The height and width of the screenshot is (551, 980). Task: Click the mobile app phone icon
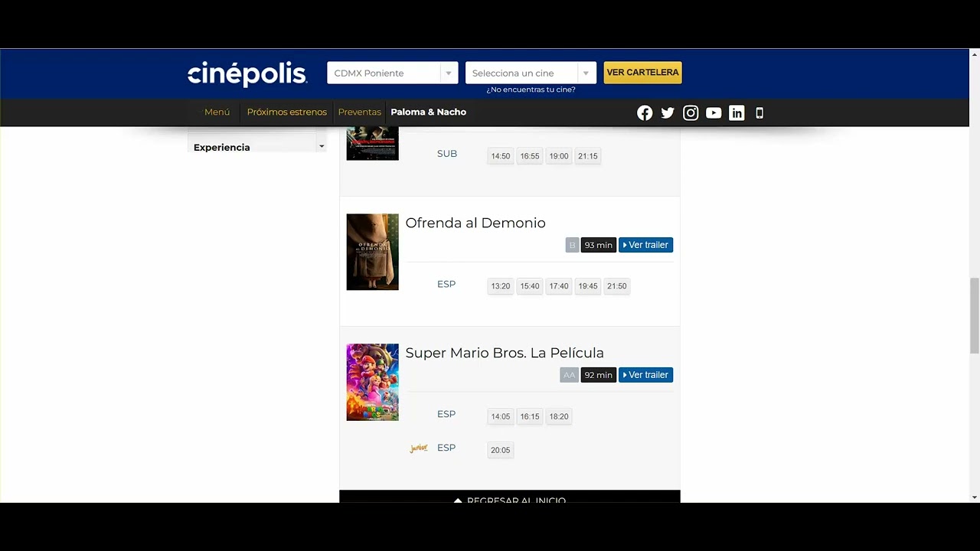759,113
